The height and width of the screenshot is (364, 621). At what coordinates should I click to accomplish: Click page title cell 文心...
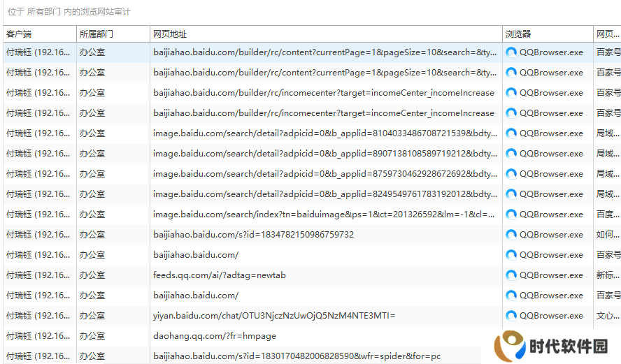point(608,316)
